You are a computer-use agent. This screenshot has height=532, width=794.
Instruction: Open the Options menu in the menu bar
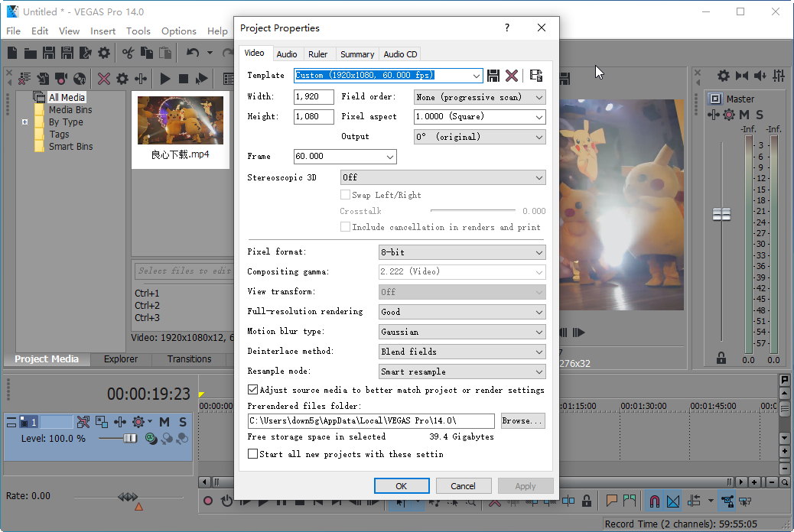pyautogui.click(x=179, y=31)
